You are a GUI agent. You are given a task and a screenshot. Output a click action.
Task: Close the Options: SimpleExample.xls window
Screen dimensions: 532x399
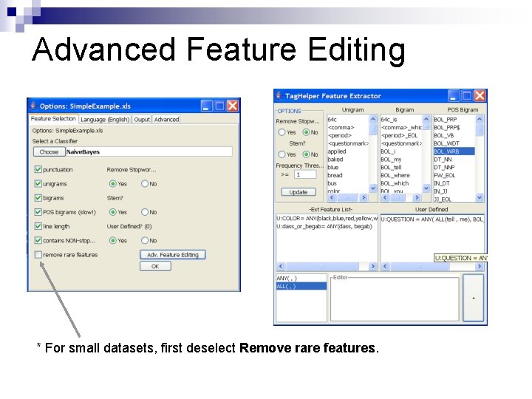coord(233,106)
